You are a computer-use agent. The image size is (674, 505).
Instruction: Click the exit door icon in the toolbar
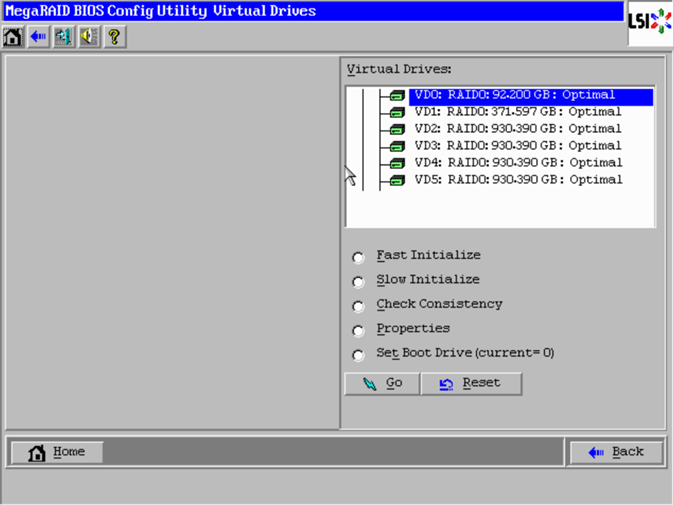64,37
